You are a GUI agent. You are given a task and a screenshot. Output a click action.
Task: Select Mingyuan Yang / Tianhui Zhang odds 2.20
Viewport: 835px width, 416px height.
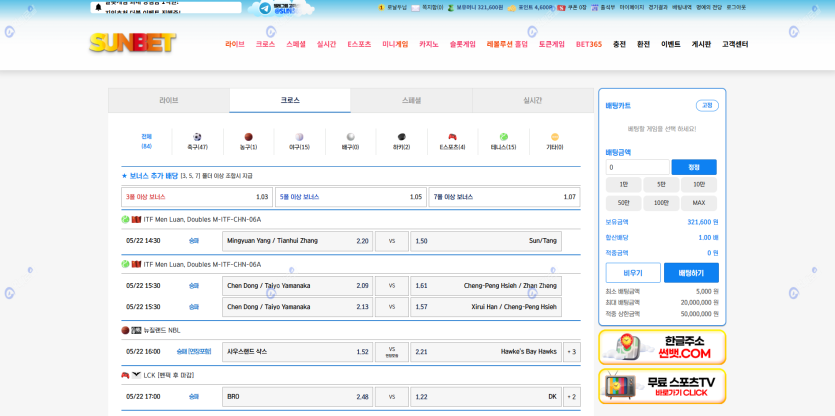[297, 241]
